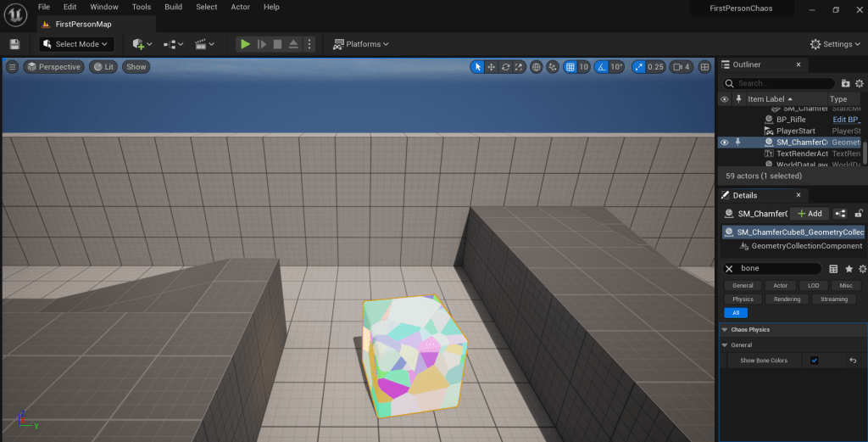
Task: Collapse the Chaos Physics section
Action: (725, 329)
